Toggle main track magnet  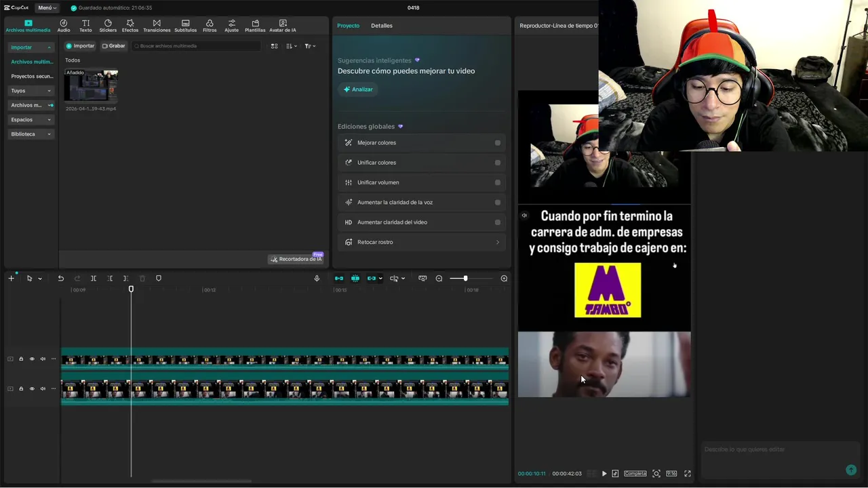(339, 279)
